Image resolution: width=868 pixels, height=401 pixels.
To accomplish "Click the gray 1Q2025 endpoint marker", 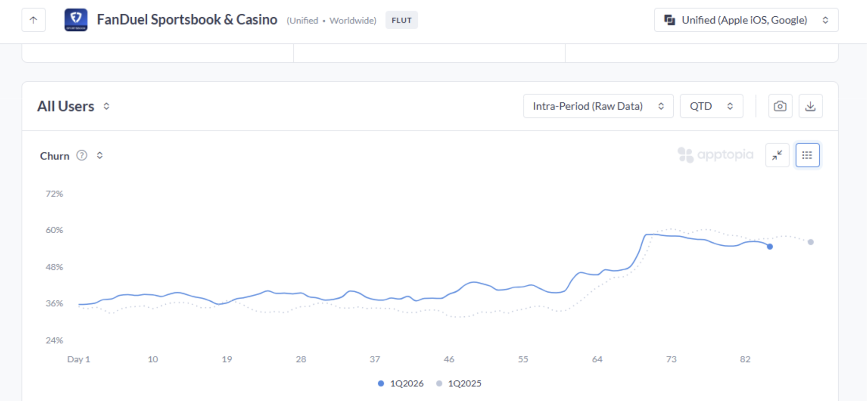I will (810, 242).
